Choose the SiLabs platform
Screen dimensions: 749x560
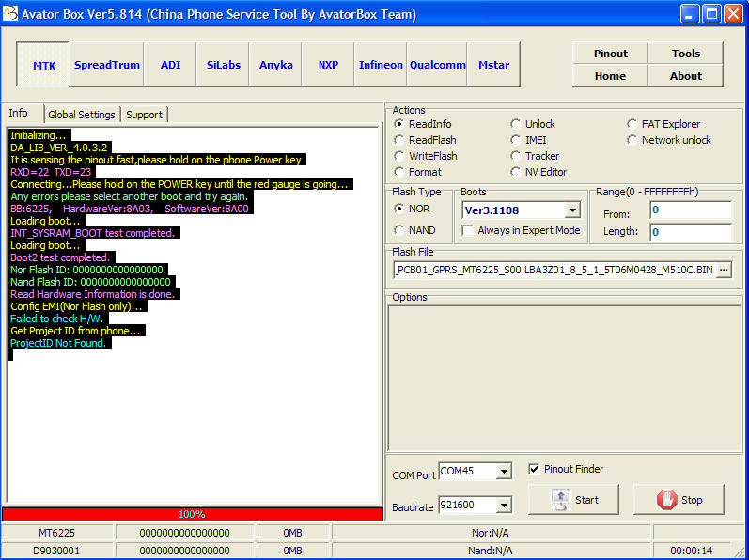point(223,65)
